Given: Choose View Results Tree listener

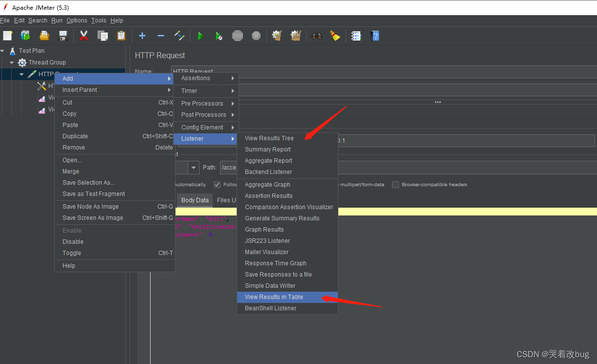Looking at the screenshot, I should (x=287, y=138).
